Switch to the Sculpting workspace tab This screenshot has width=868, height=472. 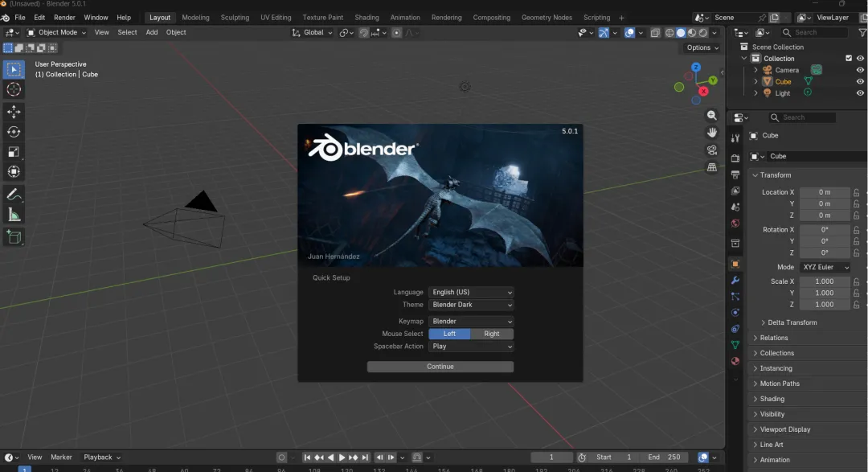[x=235, y=18]
